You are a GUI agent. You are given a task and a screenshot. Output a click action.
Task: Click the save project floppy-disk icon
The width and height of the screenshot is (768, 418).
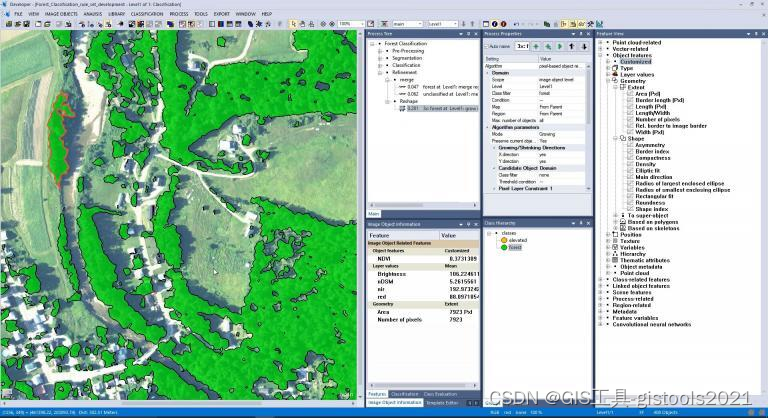(26, 24)
